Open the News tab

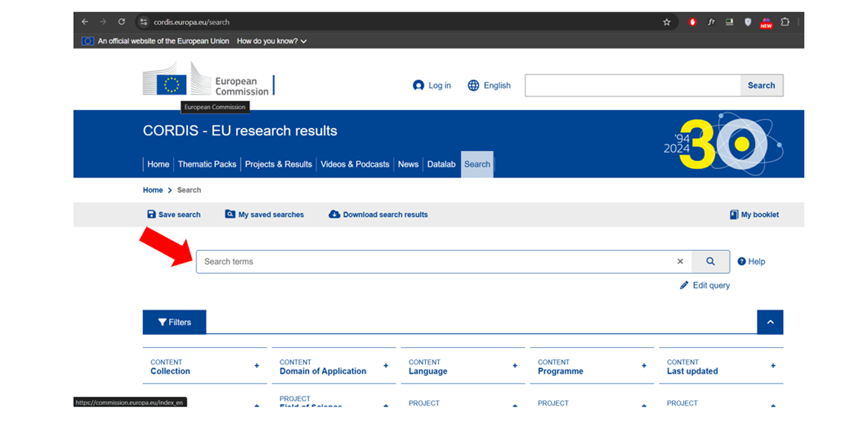408,164
